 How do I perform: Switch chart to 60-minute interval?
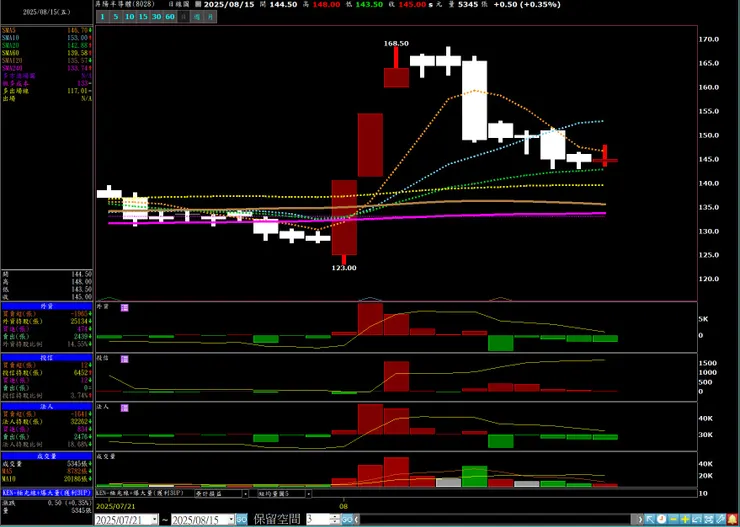click(170, 17)
